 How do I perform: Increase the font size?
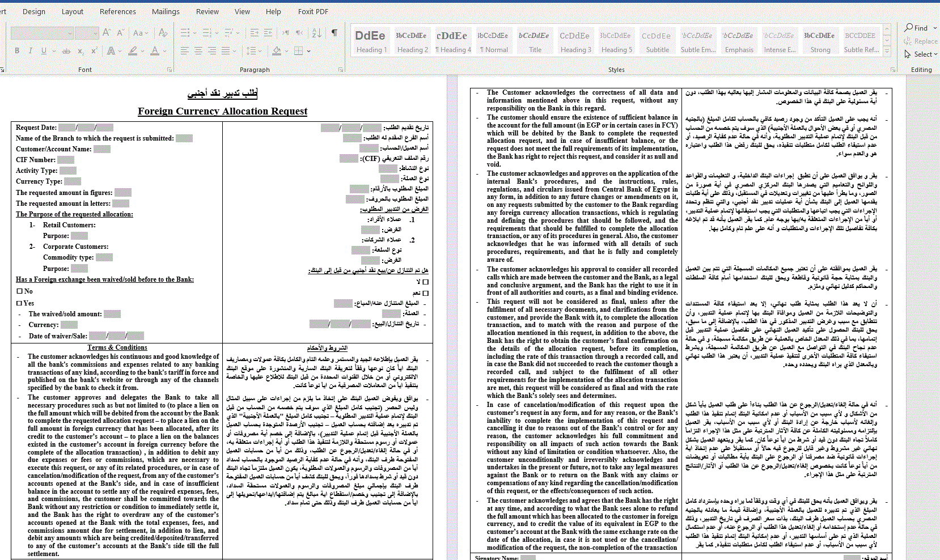pyautogui.click(x=107, y=33)
